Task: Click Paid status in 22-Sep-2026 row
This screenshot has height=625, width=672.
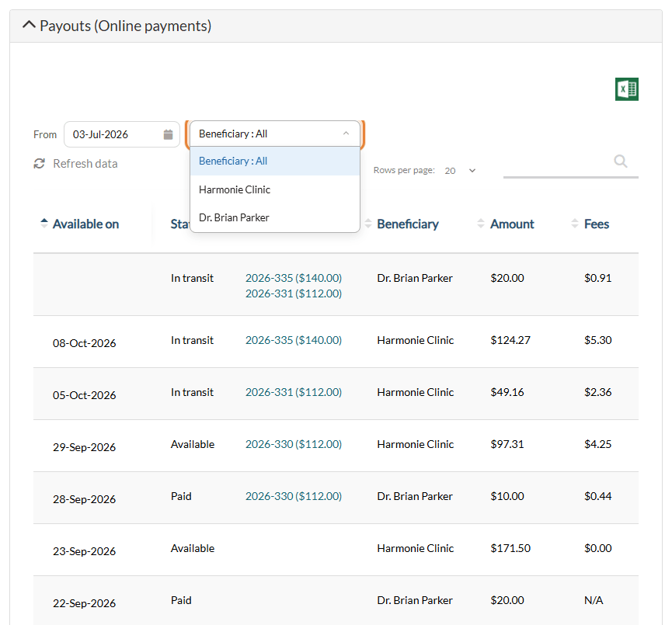Action: [181, 600]
